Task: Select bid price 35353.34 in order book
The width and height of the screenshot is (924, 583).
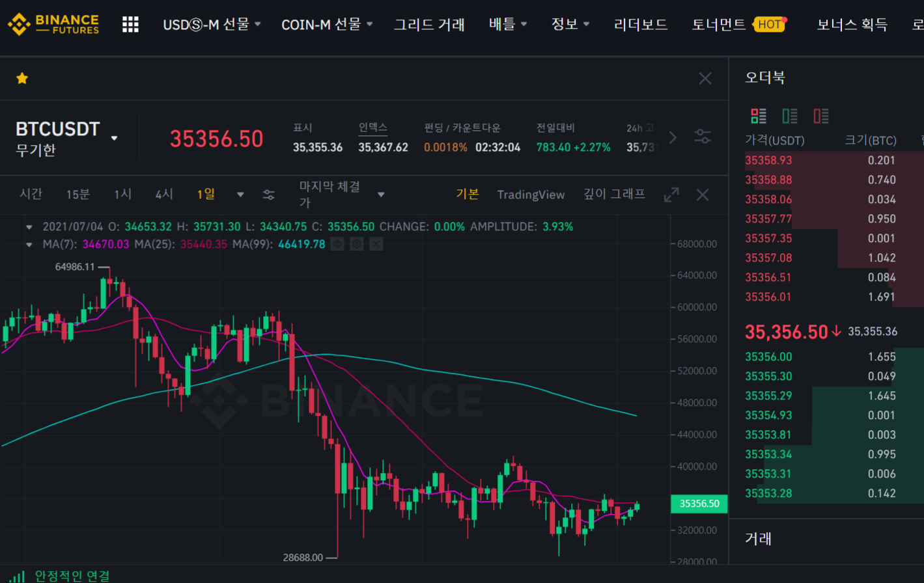Action: pos(768,454)
